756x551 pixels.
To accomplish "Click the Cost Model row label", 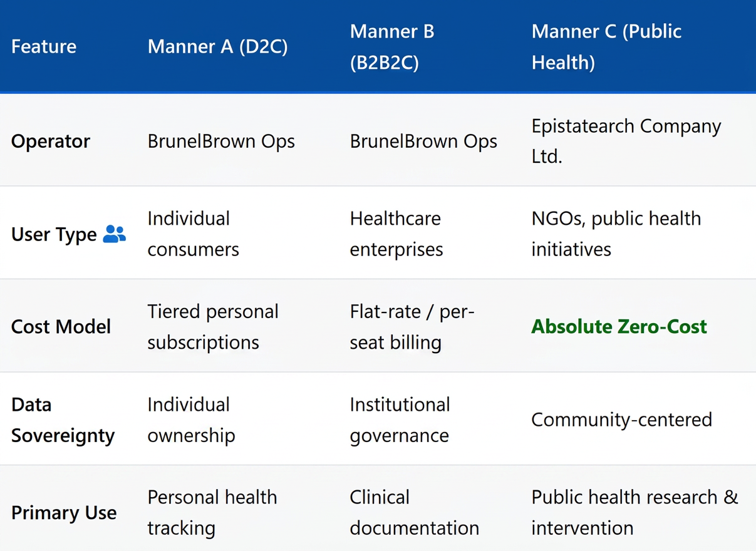I will coord(61,327).
